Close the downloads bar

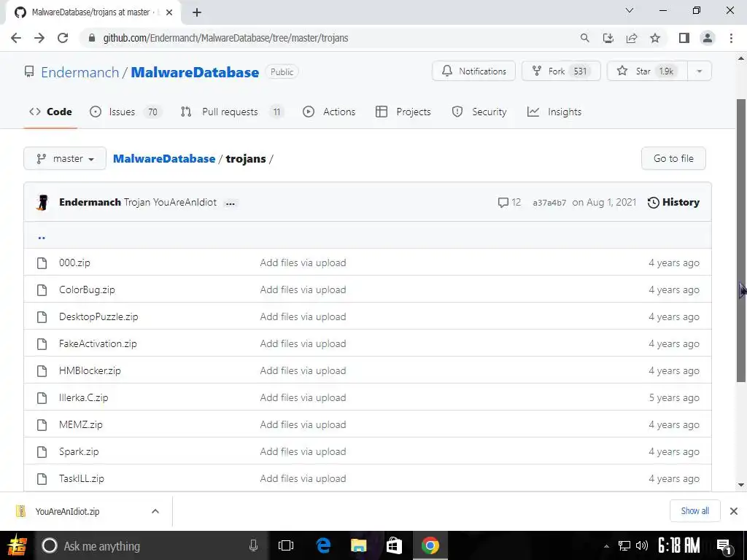point(734,511)
